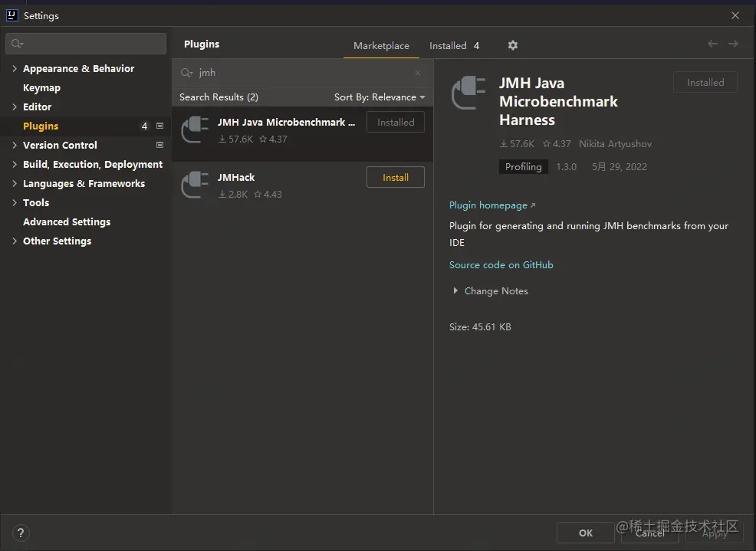The height and width of the screenshot is (551, 756).
Task: Expand Appearance & Behavior section
Action: 15,68
